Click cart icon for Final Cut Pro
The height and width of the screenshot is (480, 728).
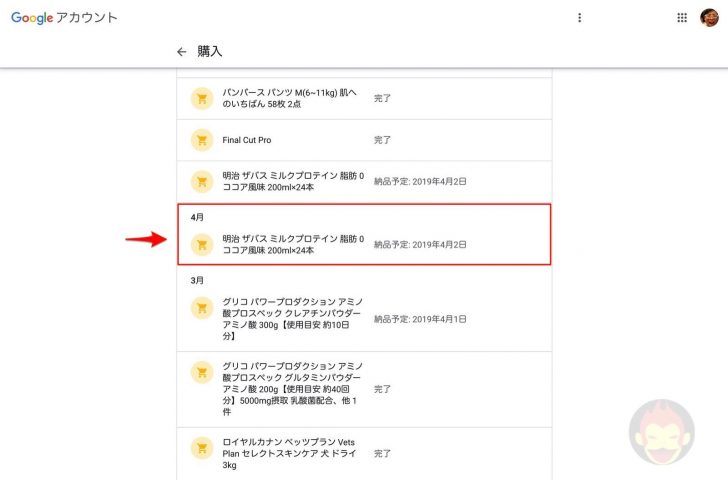pos(202,140)
